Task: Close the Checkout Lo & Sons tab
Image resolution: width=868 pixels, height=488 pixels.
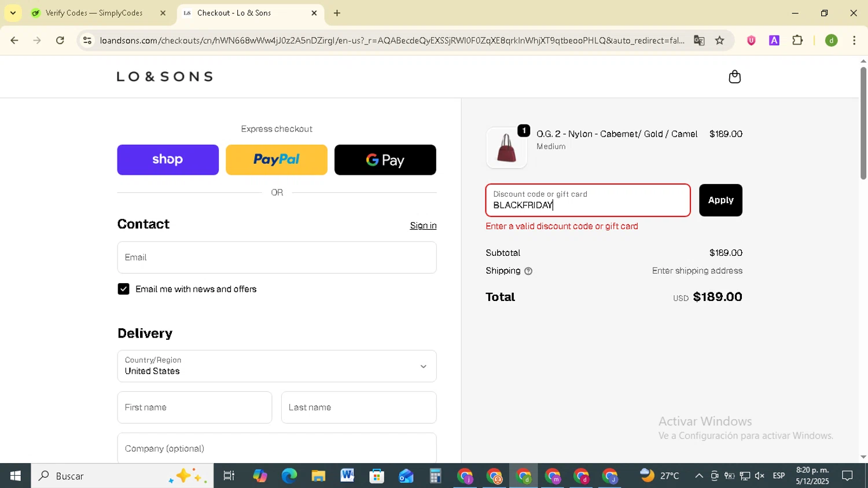Action: click(x=314, y=13)
